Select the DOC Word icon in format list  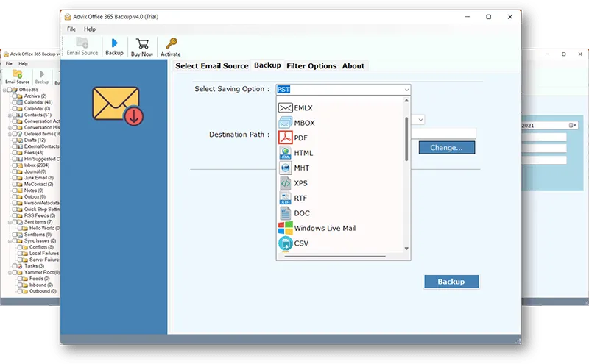285,213
